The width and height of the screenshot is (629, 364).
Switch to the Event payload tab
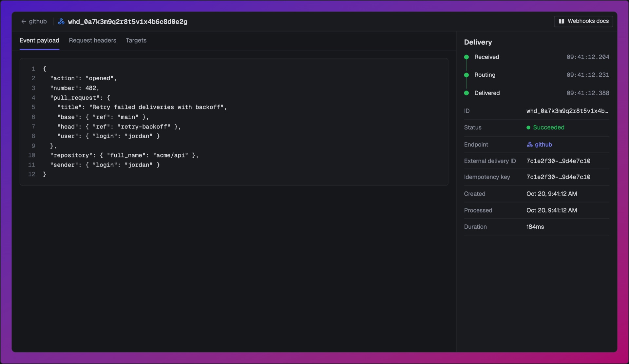click(x=39, y=41)
